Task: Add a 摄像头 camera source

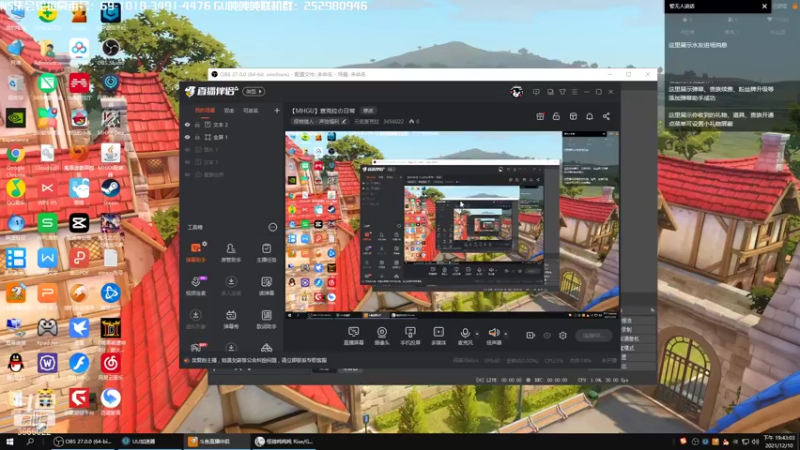Action: pos(382,336)
